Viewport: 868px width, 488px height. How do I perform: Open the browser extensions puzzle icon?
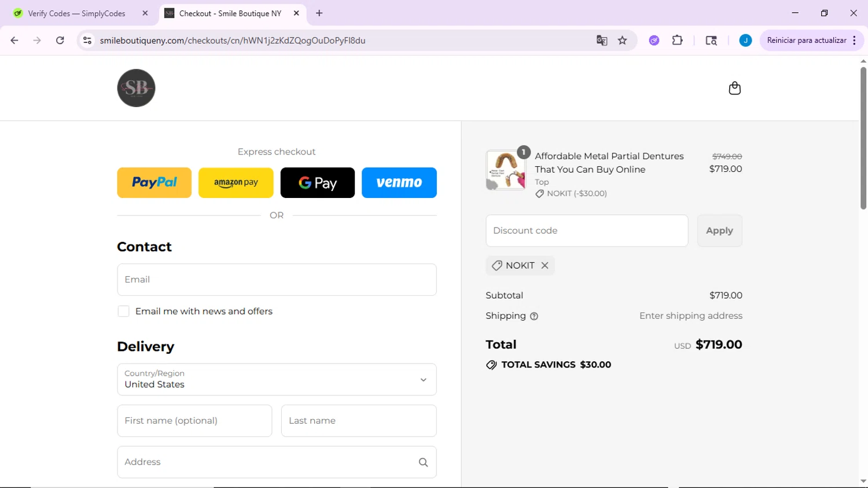677,41
